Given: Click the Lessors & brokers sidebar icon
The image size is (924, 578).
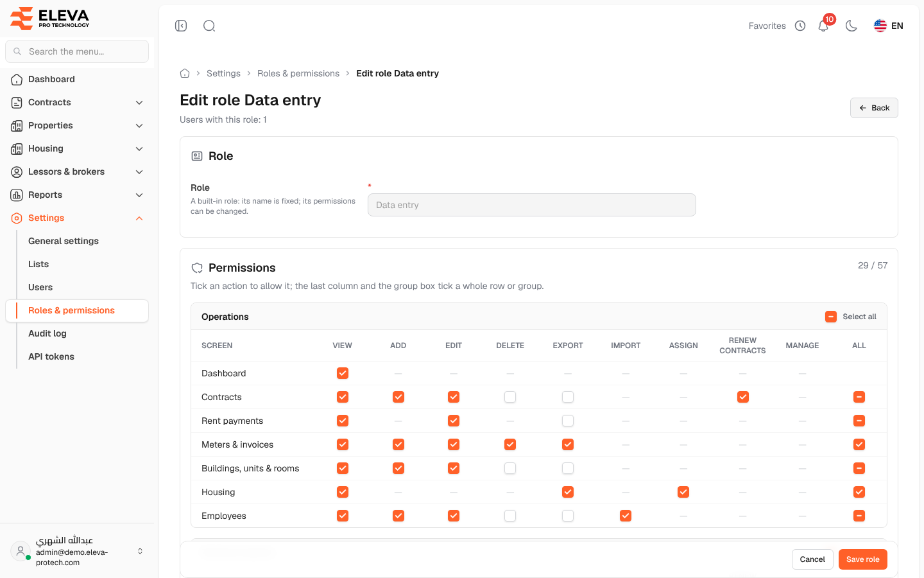Looking at the screenshot, I should tap(17, 171).
